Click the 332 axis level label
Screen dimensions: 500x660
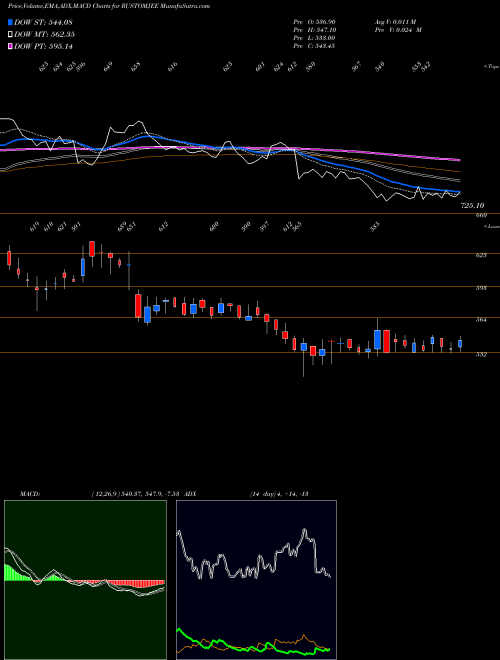(481, 354)
